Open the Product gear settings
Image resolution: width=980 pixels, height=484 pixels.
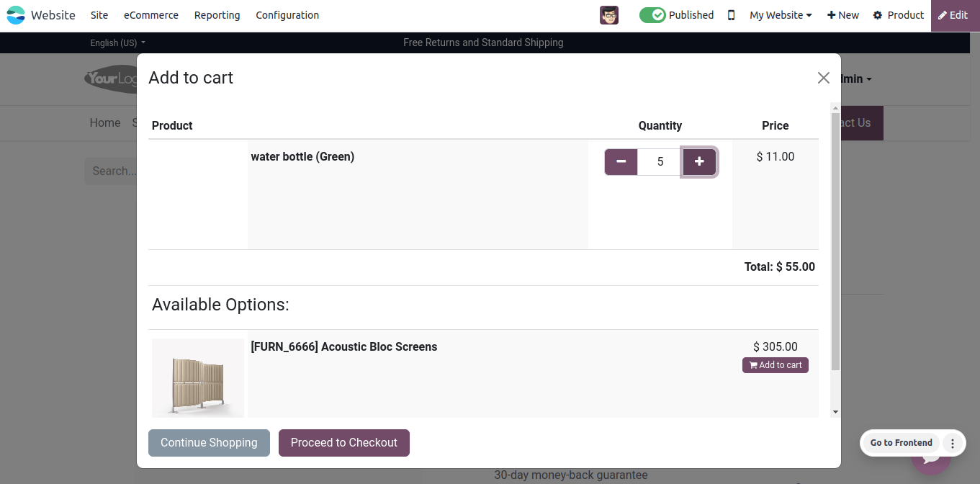[898, 15]
